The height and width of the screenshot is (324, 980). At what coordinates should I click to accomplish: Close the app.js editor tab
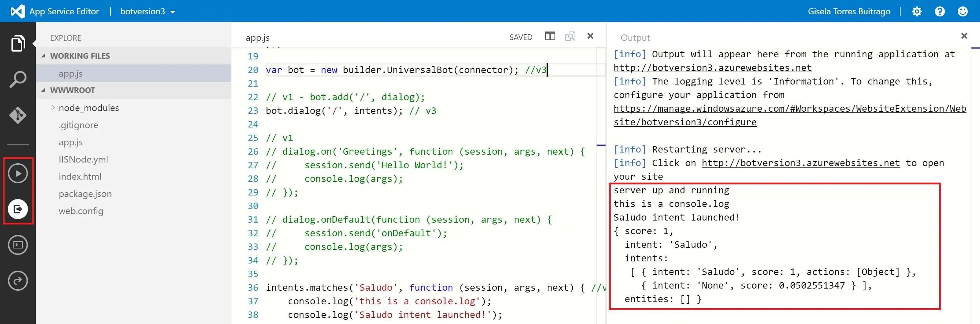590,36
